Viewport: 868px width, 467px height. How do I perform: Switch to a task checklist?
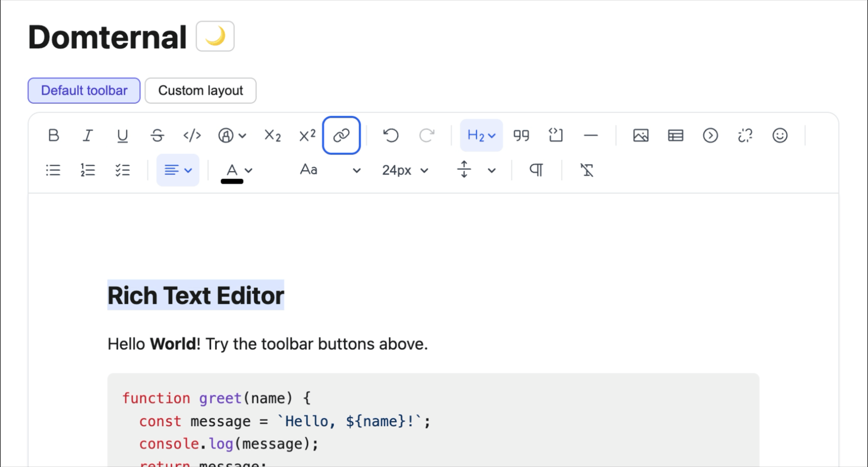click(123, 169)
